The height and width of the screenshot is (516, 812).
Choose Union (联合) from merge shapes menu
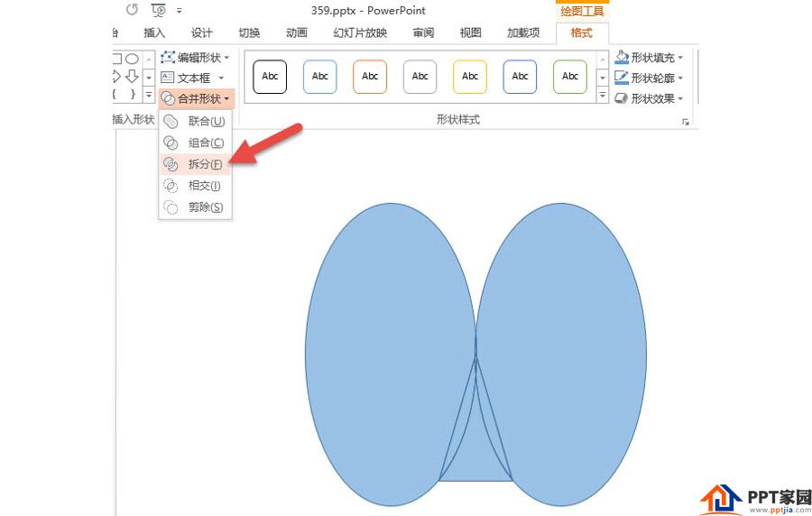(195, 122)
